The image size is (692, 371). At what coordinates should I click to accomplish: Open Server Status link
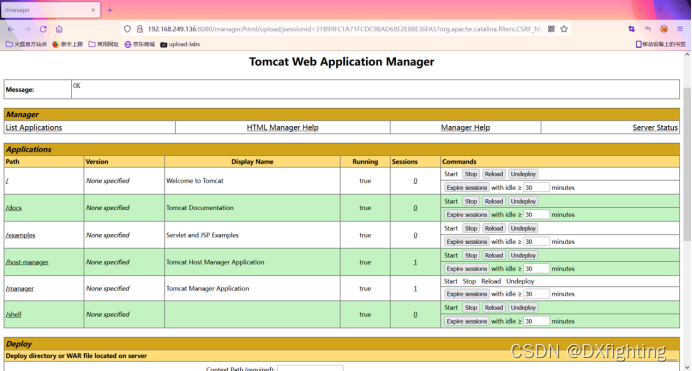coord(655,127)
